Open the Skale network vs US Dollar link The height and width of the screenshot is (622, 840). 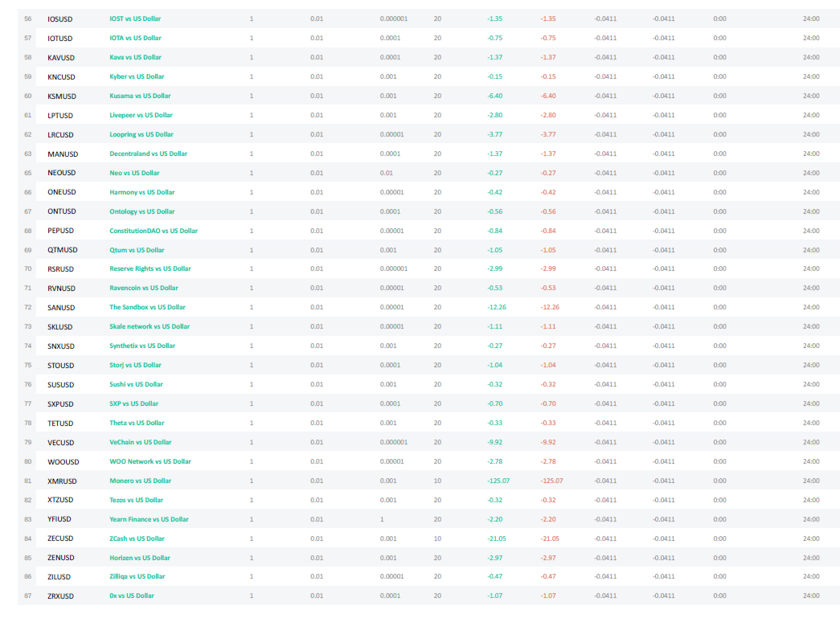click(x=150, y=327)
